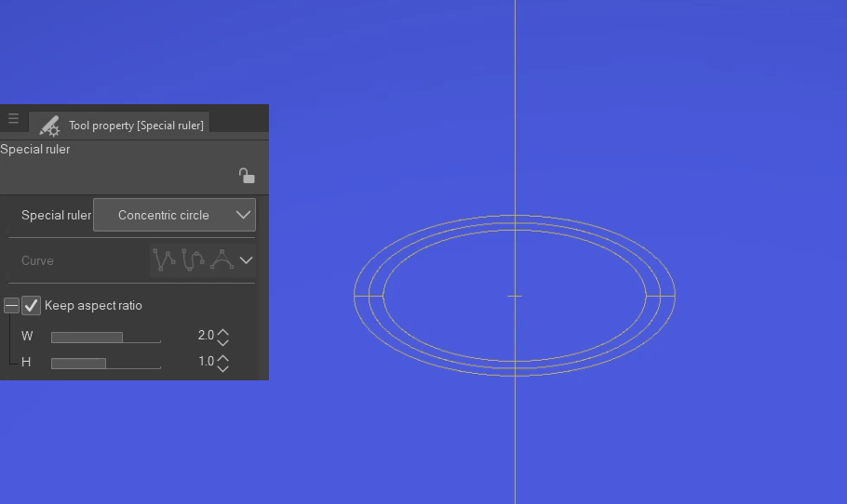Increase the W value with up arrow

222,332
